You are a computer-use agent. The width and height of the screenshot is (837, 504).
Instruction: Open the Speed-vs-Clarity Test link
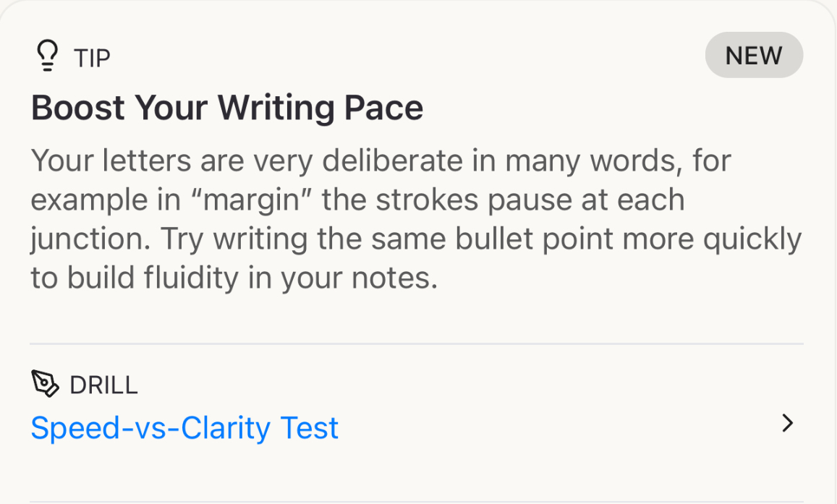[184, 428]
